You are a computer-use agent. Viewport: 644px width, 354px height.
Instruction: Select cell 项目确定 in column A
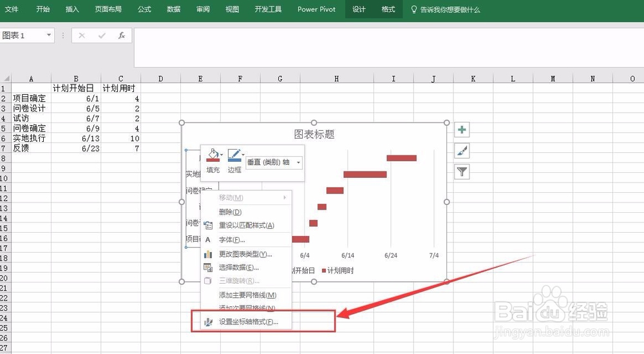coord(31,98)
